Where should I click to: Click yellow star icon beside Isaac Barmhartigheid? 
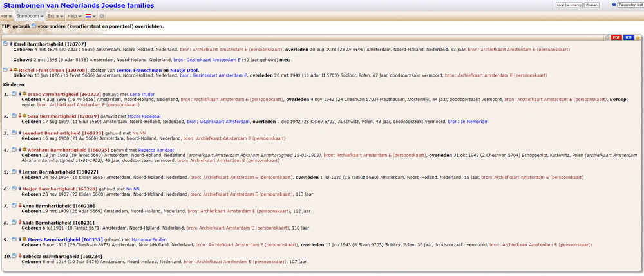click(24, 94)
